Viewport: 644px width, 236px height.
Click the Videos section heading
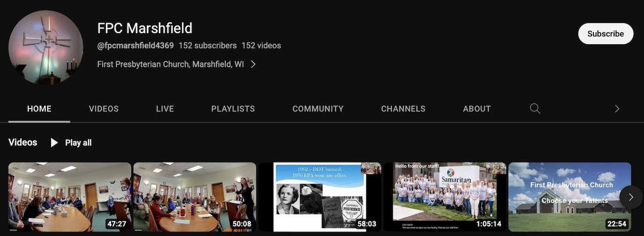click(x=23, y=142)
